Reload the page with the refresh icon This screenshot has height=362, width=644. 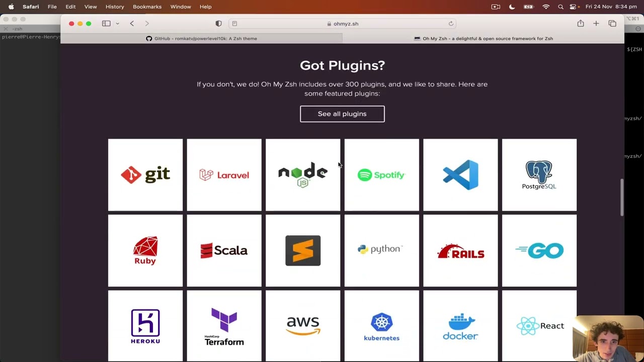[451, 24]
